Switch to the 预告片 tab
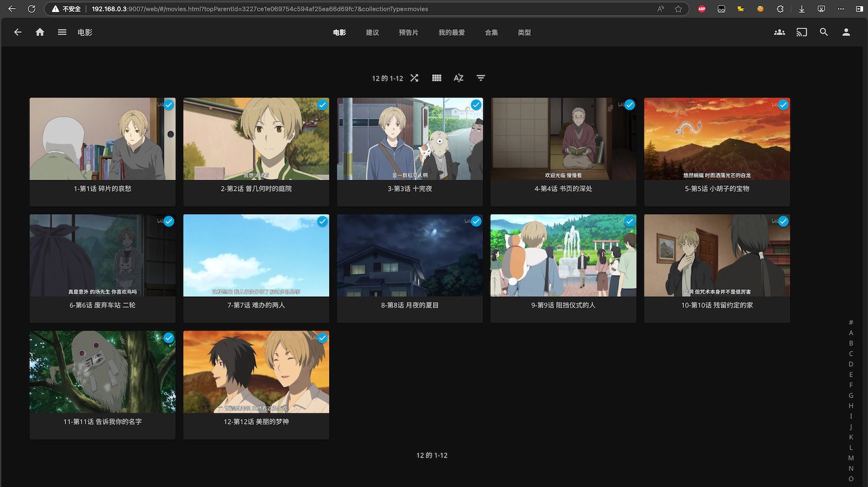This screenshot has height=487, width=868. 409,32
